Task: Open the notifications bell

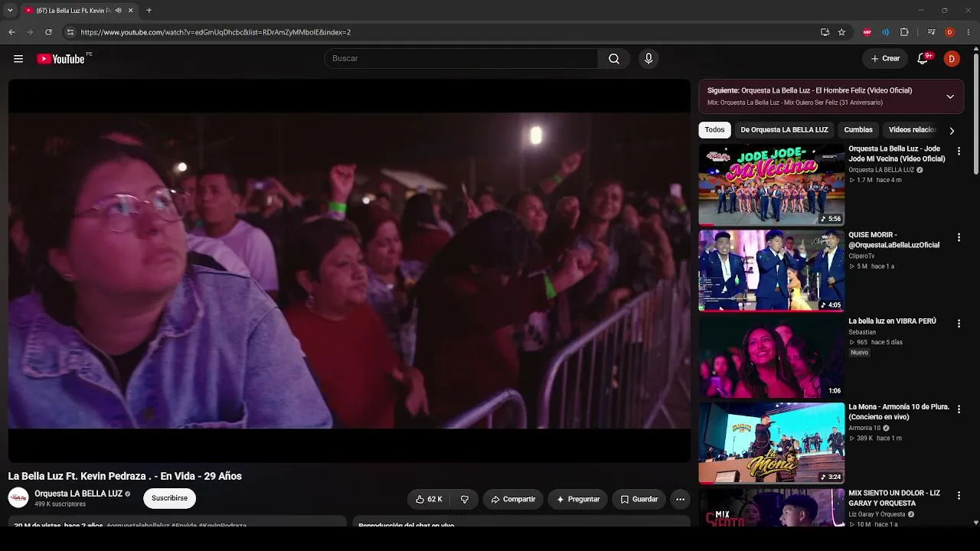Action: pyautogui.click(x=923, y=59)
